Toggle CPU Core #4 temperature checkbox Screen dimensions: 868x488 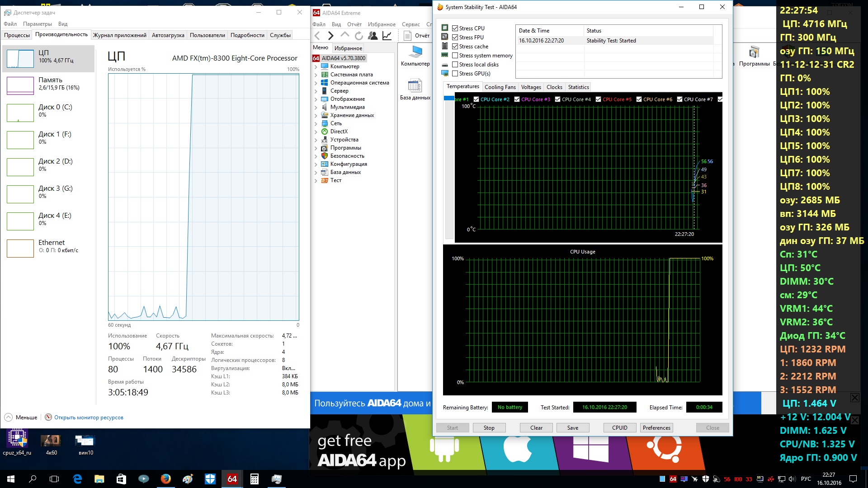(x=557, y=99)
